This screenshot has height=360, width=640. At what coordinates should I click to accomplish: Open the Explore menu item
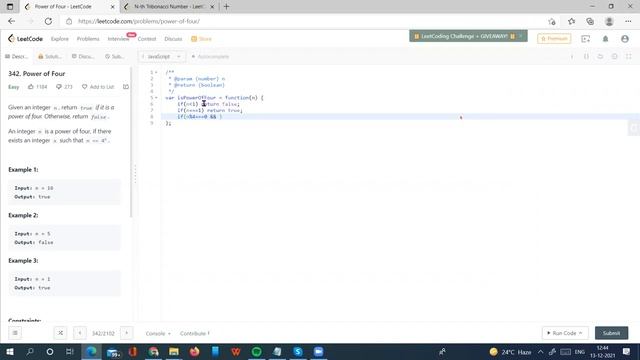(60, 39)
